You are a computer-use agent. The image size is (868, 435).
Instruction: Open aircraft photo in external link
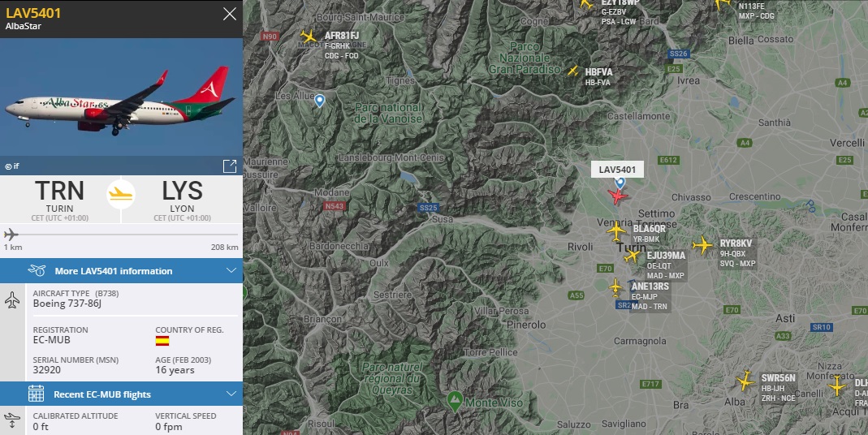230,166
